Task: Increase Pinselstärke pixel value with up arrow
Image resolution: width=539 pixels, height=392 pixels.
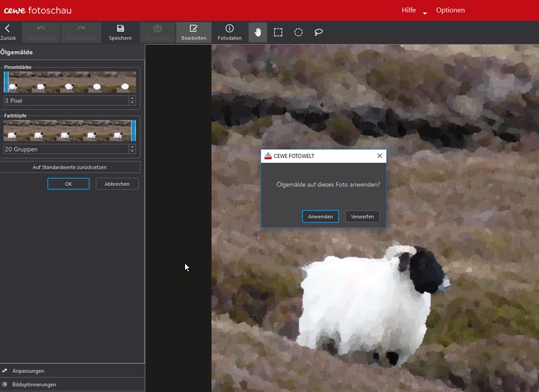Action: coord(132,98)
